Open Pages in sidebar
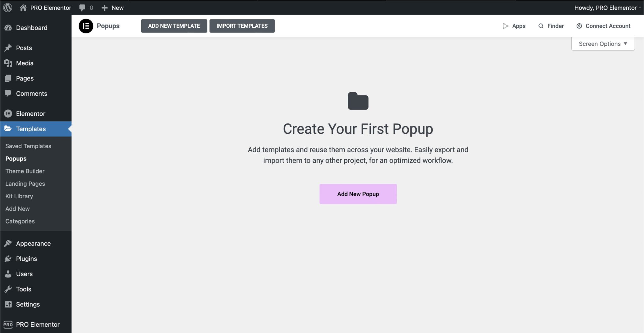Screen dimensions: 644x333 coord(36,78)
